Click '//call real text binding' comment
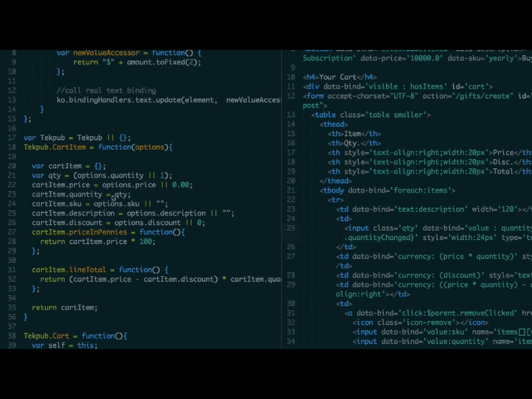The image size is (532, 399). point(106,90)
